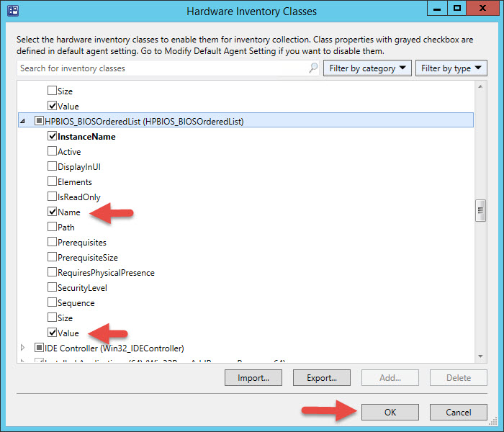Click the Export... button
Viewport: 504px width, 432px height.
322,377
